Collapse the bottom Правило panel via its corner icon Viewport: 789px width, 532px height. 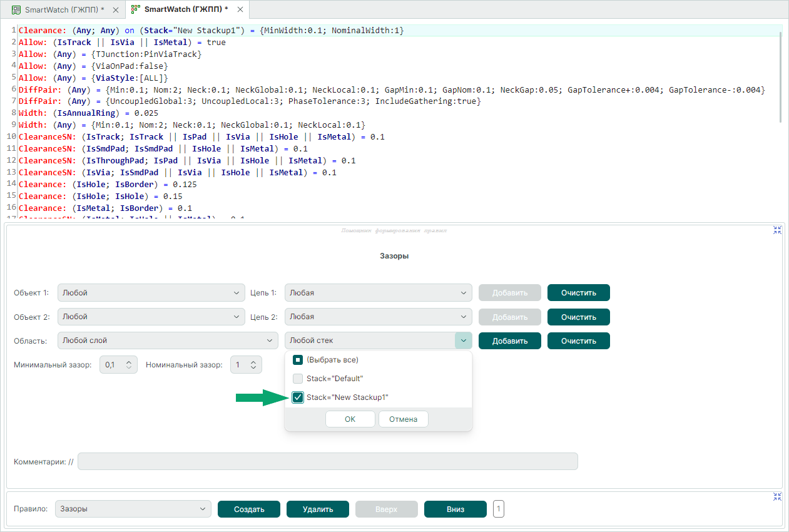[777, 496]
